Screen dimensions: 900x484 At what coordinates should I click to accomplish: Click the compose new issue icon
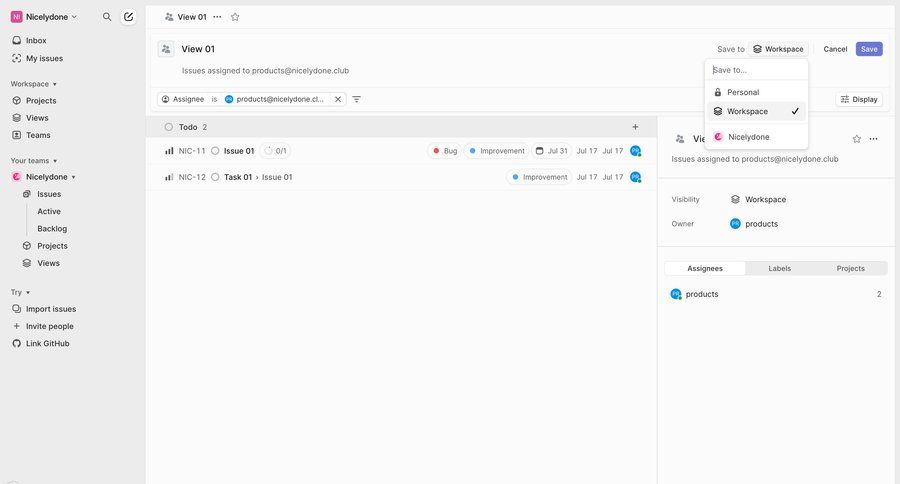pyautogui.click(x=128, y=17)
